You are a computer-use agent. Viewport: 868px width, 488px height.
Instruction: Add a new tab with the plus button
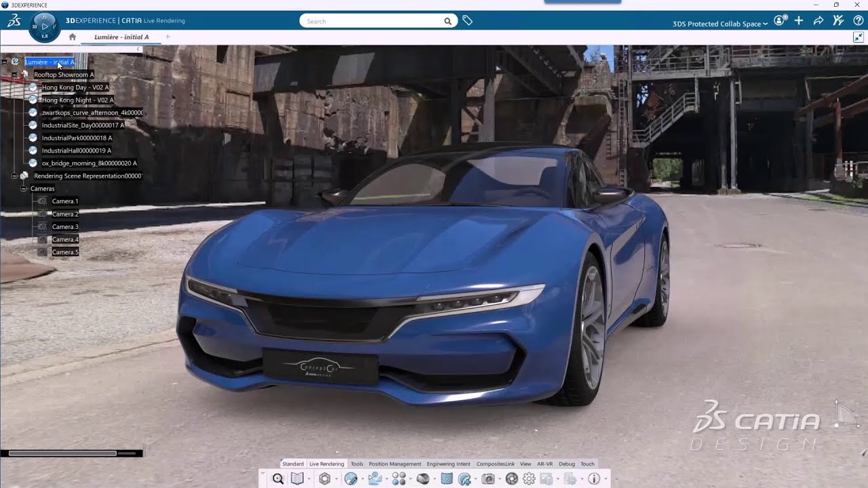click(x=167, y=37)
